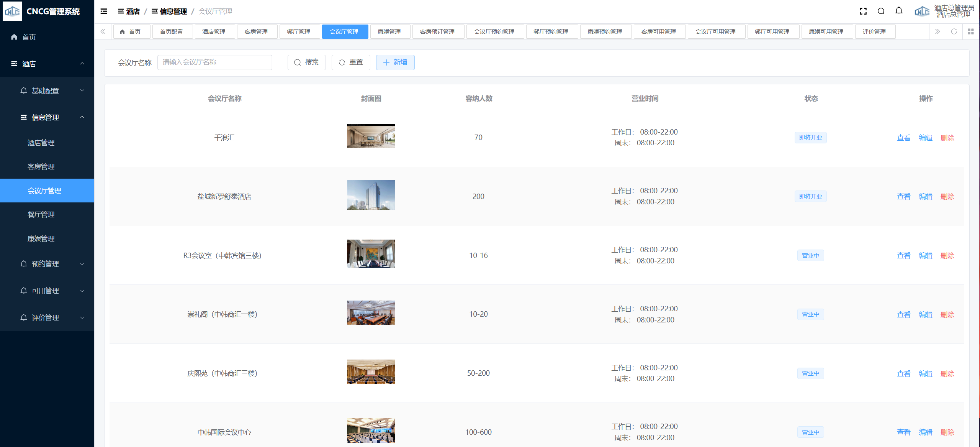The width and height of the screenshot is (980, 447).
Task: Click 编辑 for 盐城新罗舒泰酒店
Action: (925, 197)
